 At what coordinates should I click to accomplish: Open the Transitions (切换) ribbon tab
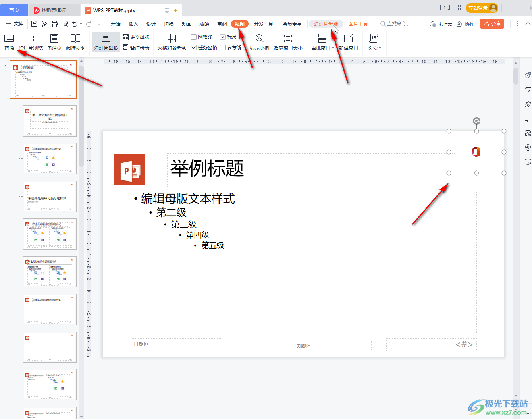click(x=169, y=24)
